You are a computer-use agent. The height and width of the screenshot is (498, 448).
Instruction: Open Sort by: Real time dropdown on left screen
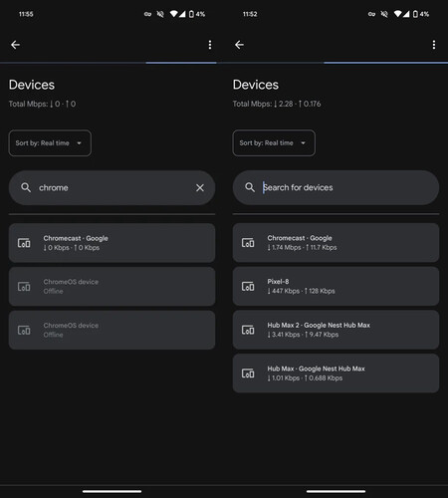point(50,143)
